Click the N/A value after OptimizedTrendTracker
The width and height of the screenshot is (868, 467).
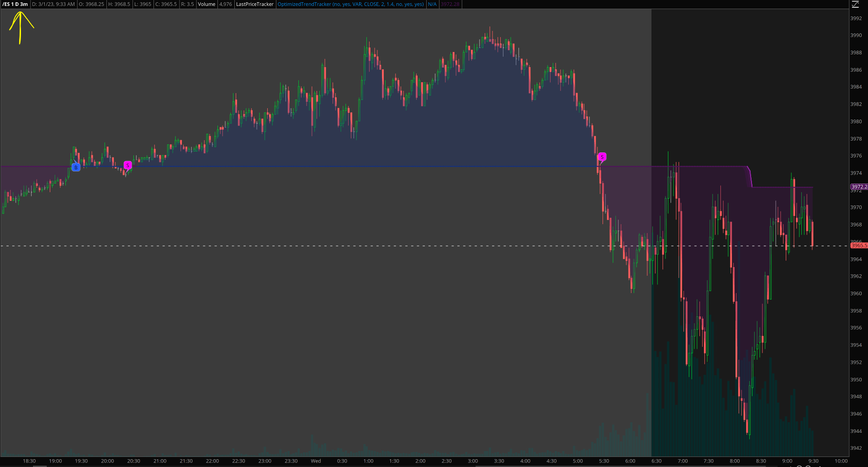pos(432,4)
